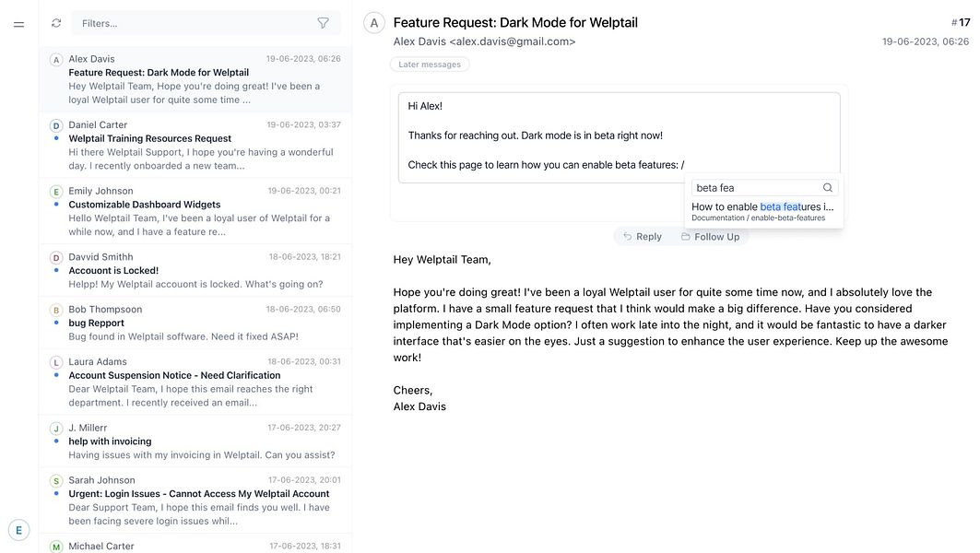Image resolution: width=980 pixels, height=553 pixels.
Task: Focus the Filters input field
Action: coord(197,23)
